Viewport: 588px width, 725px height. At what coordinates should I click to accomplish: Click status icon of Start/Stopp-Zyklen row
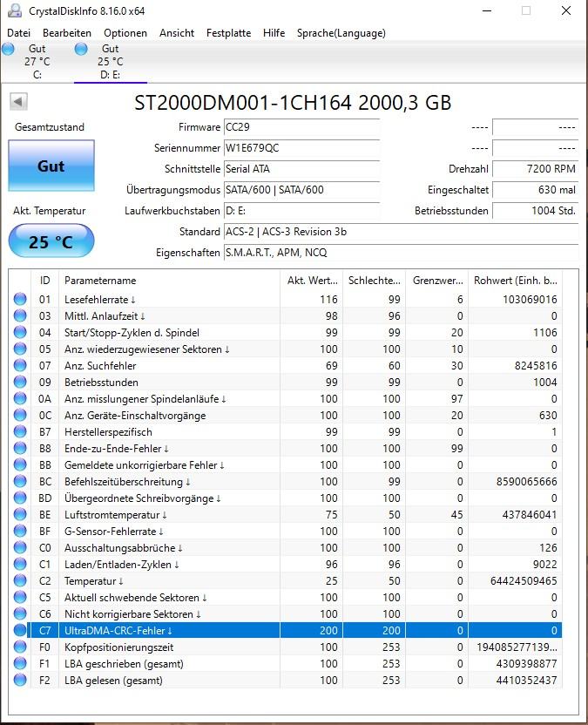(x=20, y=333)
